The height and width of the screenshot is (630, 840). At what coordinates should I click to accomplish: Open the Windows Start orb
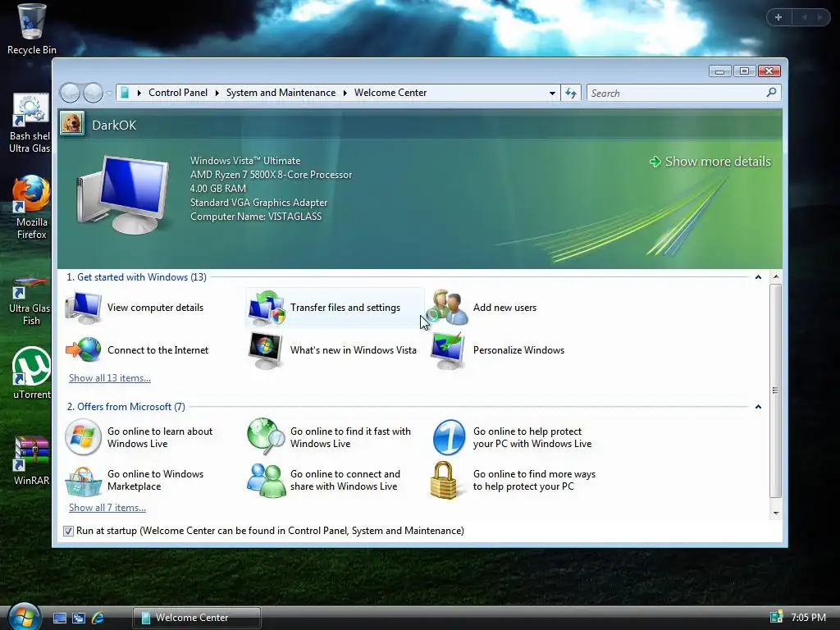point(24,616)
